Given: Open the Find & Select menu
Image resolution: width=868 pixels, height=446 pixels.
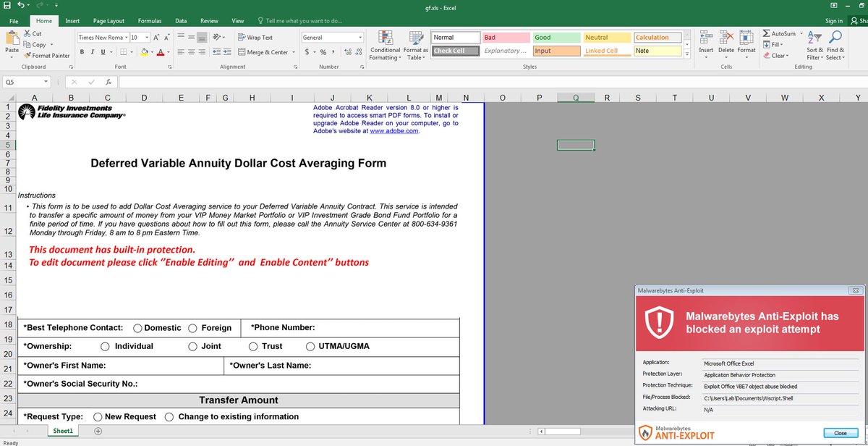Looking at the screenshot, I should (x=835, y=46).
